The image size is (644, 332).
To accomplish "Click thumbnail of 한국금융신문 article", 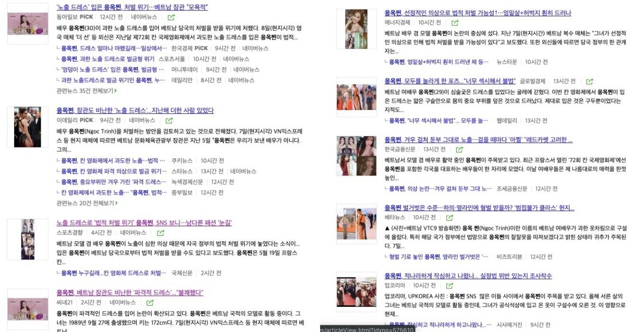I will point(356,156).
